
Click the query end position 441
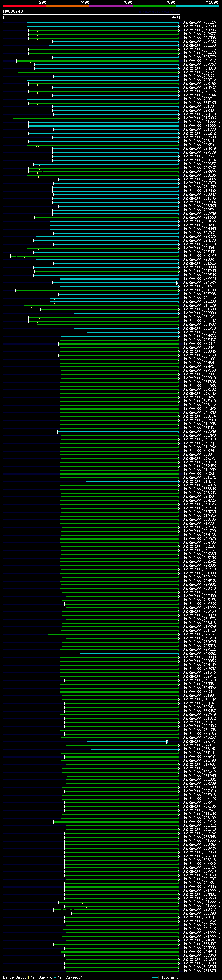[x=175, y=17]
